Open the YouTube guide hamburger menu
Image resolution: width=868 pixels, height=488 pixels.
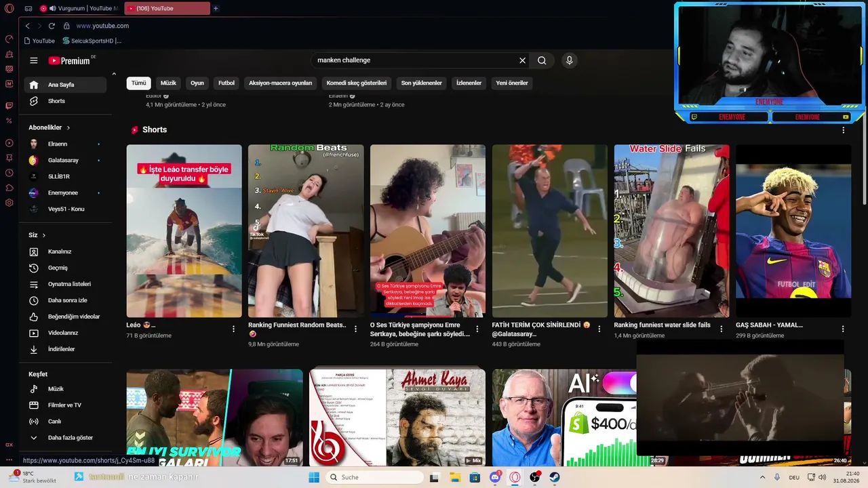point(34,60)
